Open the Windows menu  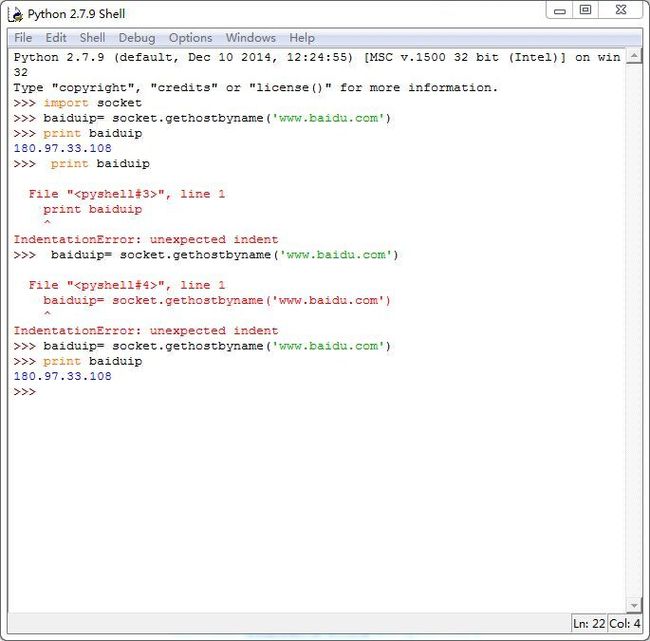click(x=250, y=38)
